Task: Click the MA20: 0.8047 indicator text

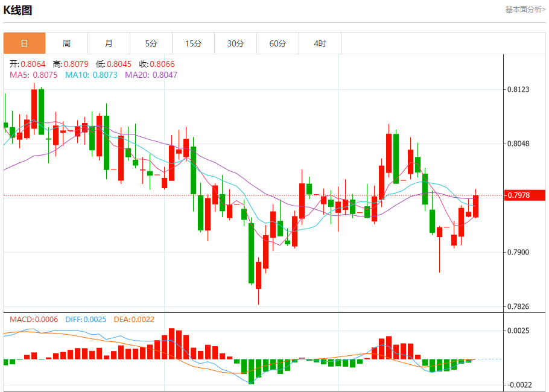Action: pos(151,75)
